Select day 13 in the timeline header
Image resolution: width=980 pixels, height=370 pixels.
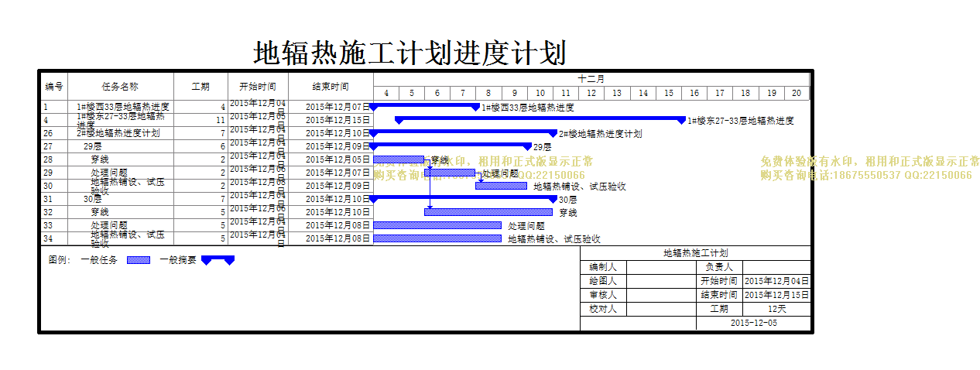pos(617,93)
